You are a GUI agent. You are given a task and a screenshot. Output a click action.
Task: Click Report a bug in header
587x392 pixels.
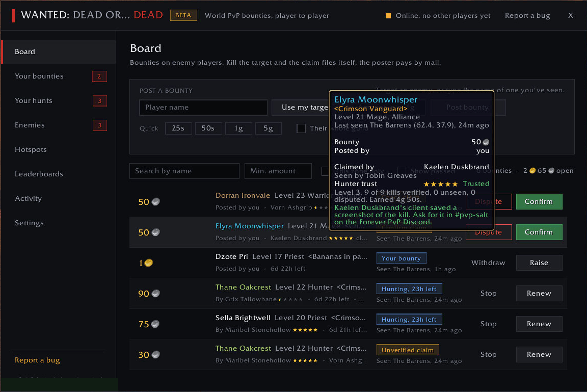pos(527,16)
